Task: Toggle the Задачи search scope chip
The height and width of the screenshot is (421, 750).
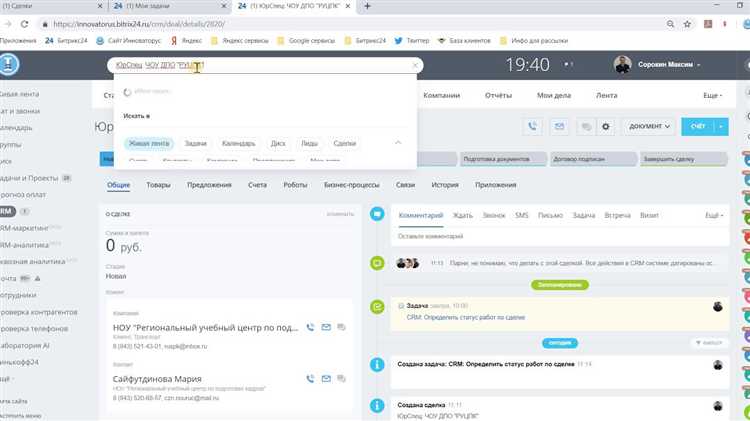Action: (196, 144)
